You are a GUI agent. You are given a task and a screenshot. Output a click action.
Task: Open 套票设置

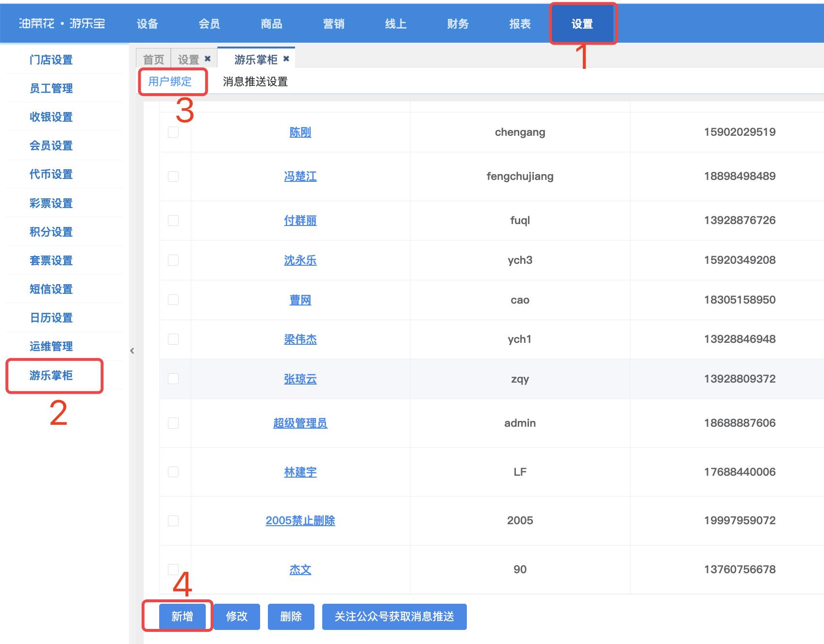tap(51, 260)
